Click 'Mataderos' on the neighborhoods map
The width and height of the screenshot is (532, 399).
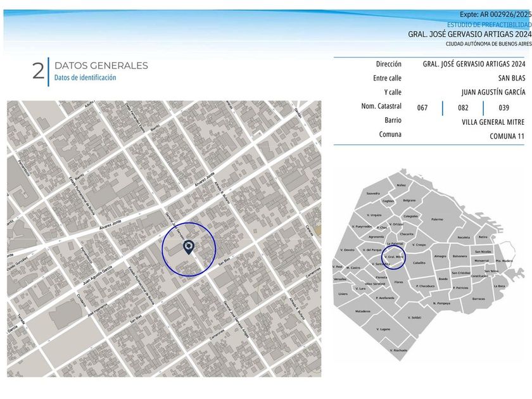[x=363, y=311]
